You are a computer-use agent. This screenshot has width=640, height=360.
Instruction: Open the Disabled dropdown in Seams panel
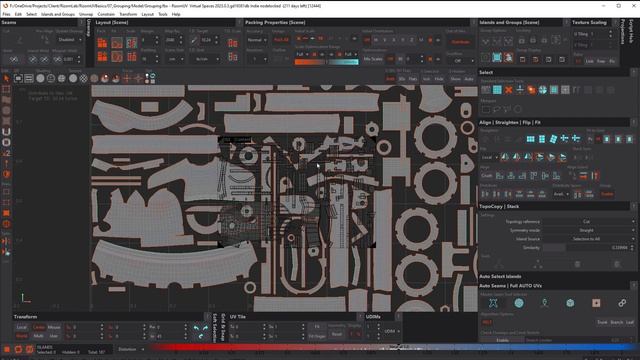(69, 40)
